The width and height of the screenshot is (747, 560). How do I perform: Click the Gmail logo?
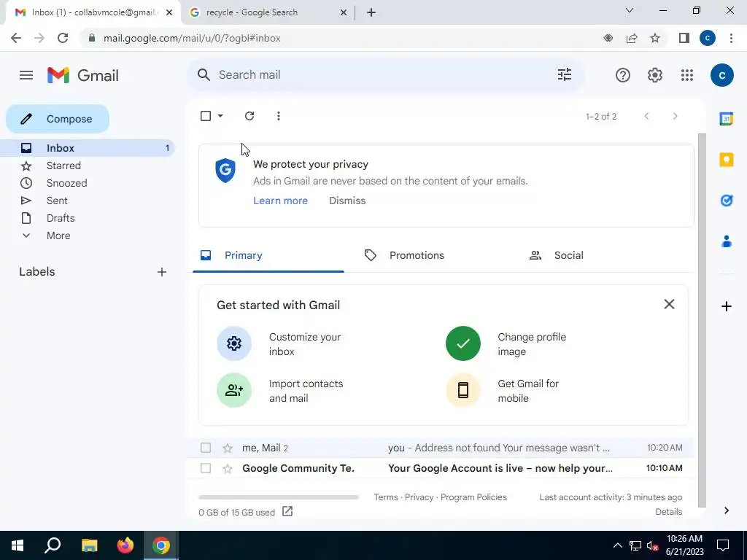point(83,75)
